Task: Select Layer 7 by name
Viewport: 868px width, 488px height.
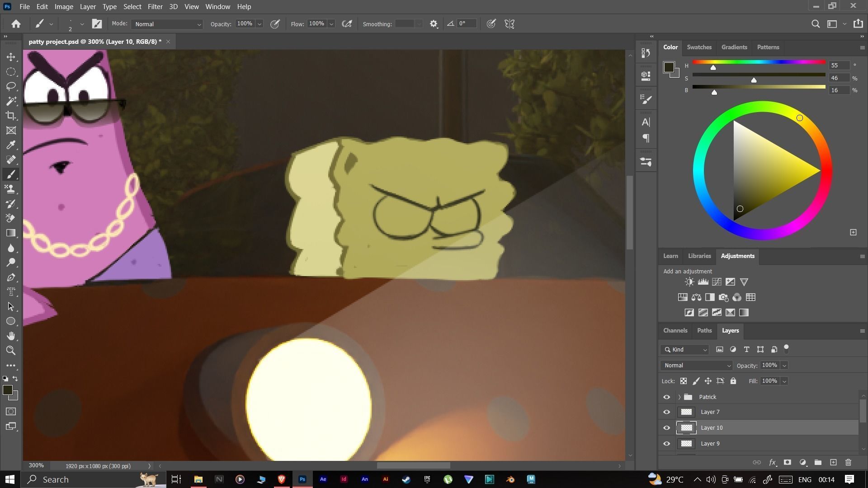Action: [x=710, y=412]
